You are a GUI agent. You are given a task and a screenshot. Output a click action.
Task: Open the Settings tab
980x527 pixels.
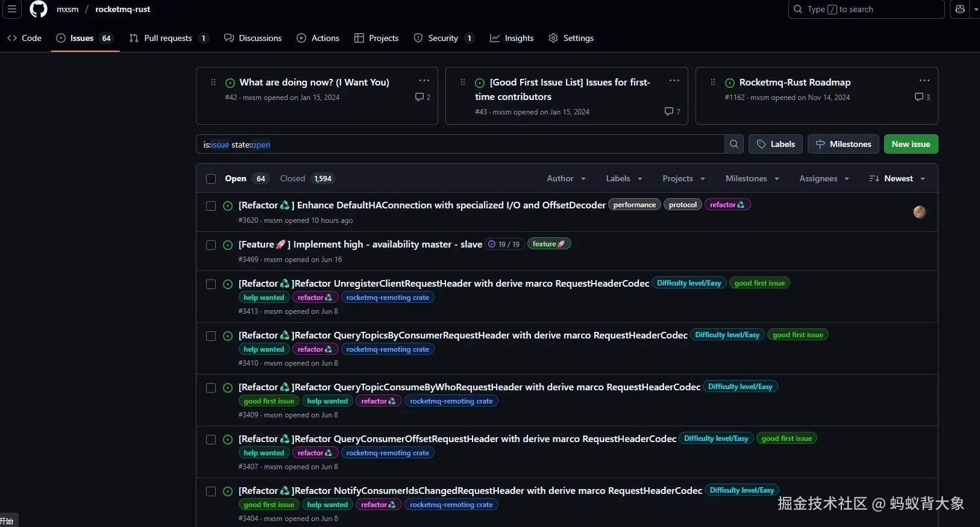click(x=571, y=38)
